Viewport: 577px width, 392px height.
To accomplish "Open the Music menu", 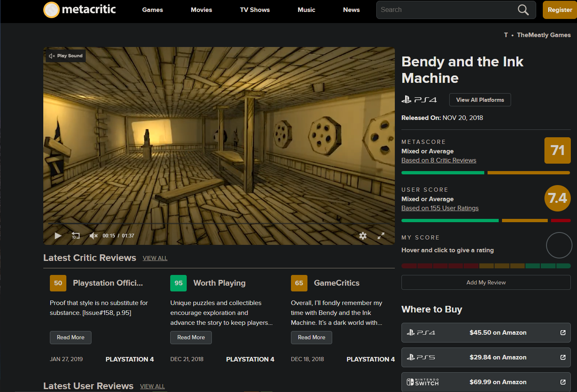I will tap(307, 10).
